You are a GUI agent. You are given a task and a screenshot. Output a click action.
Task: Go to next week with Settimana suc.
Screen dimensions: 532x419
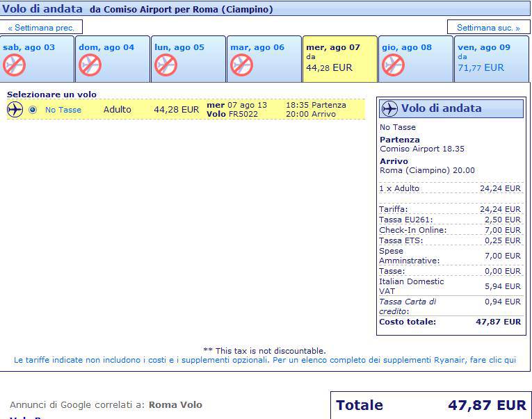pos(488,28)
